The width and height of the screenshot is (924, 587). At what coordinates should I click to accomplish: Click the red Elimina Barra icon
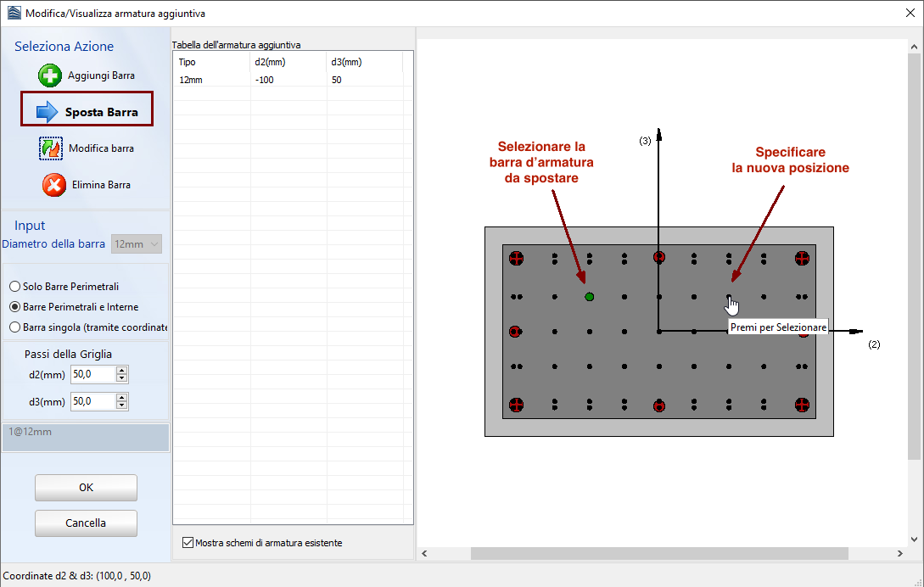click(54, 185)
